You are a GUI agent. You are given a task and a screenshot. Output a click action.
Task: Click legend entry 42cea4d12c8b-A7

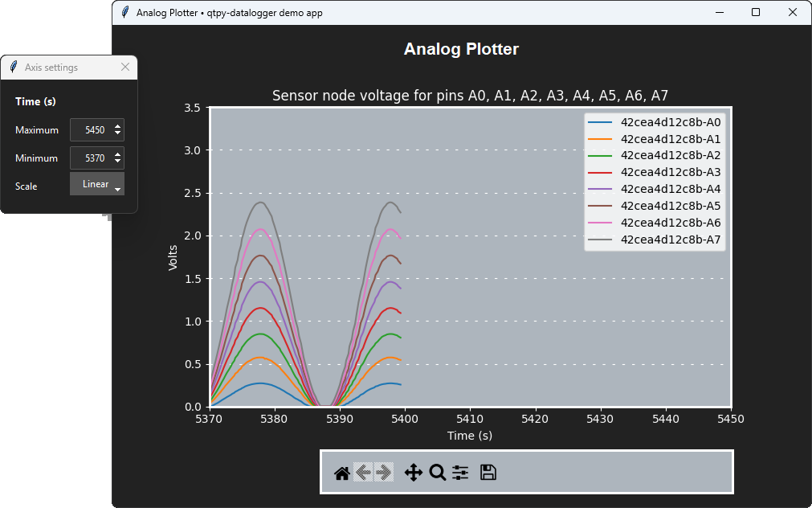point(654,239)
